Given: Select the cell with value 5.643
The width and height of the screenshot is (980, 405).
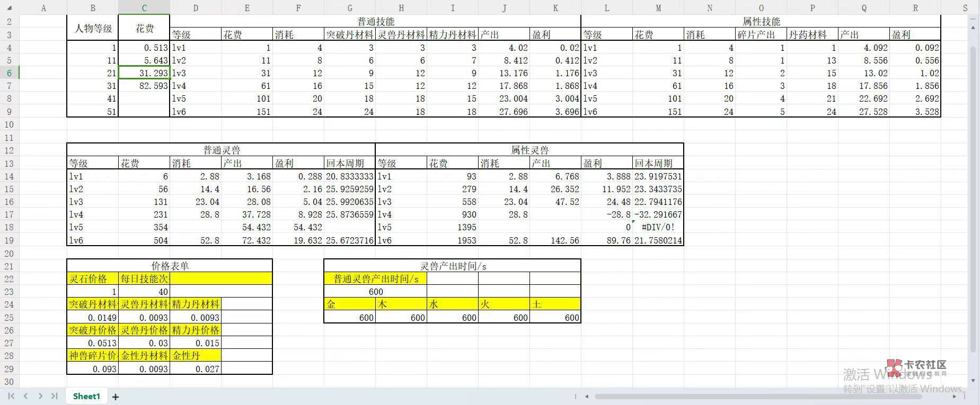Looking at the screenshot, I should [144, 60].
